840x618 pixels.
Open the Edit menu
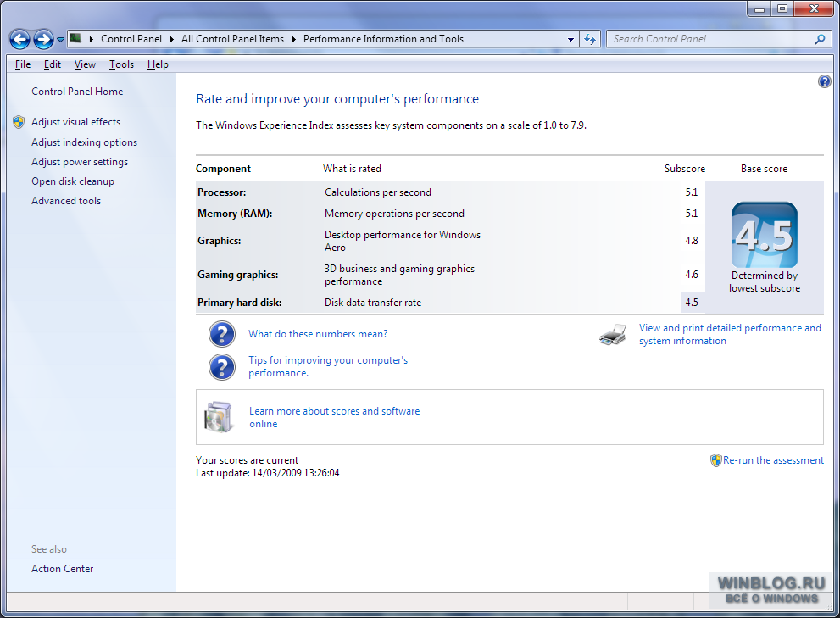[x=53, y=64]
